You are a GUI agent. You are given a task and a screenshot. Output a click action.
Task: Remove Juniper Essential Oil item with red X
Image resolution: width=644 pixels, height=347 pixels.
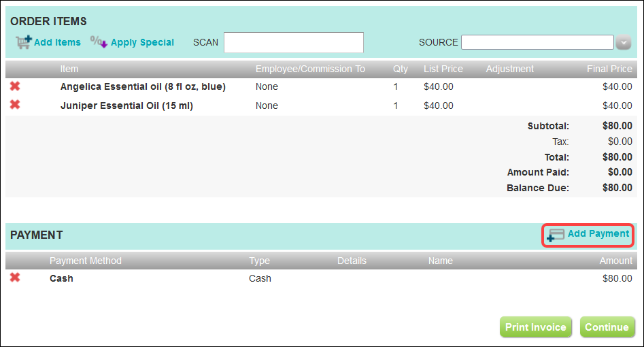click(x=15, y=105)
